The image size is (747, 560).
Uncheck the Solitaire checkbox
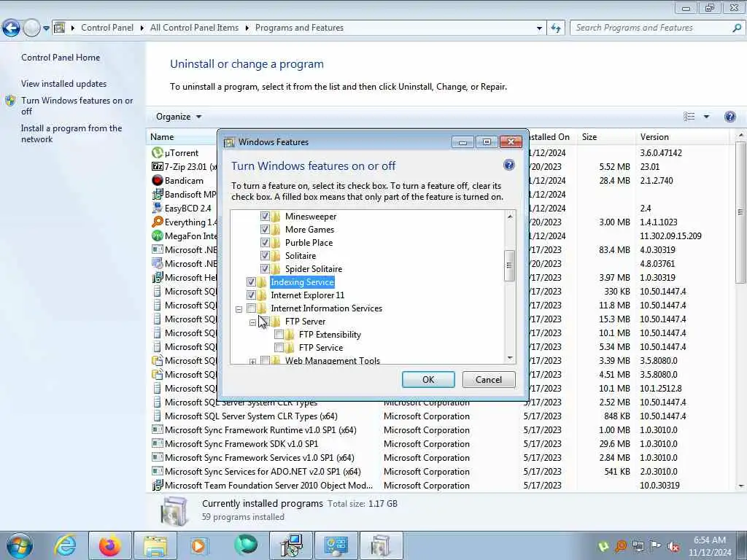pos(265,256)
